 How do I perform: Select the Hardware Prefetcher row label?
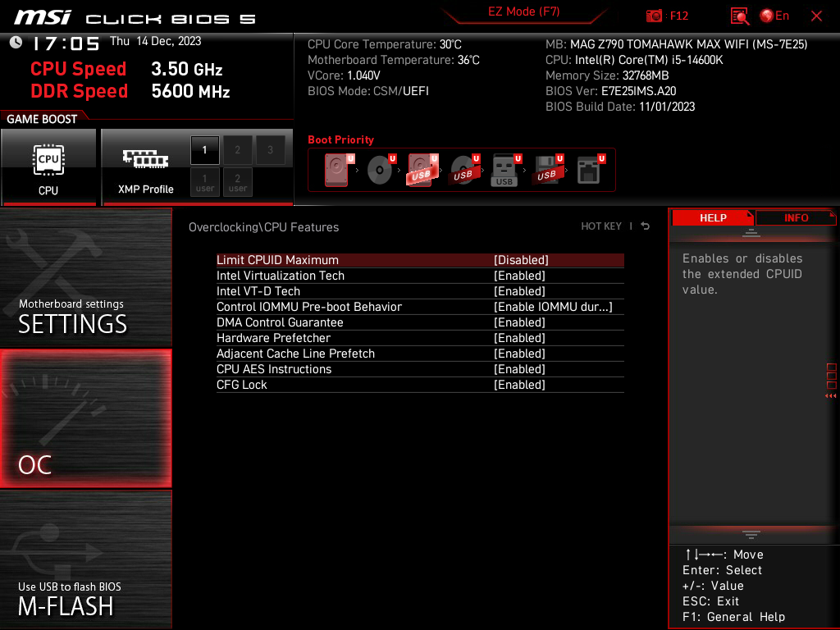pos(273,337)
